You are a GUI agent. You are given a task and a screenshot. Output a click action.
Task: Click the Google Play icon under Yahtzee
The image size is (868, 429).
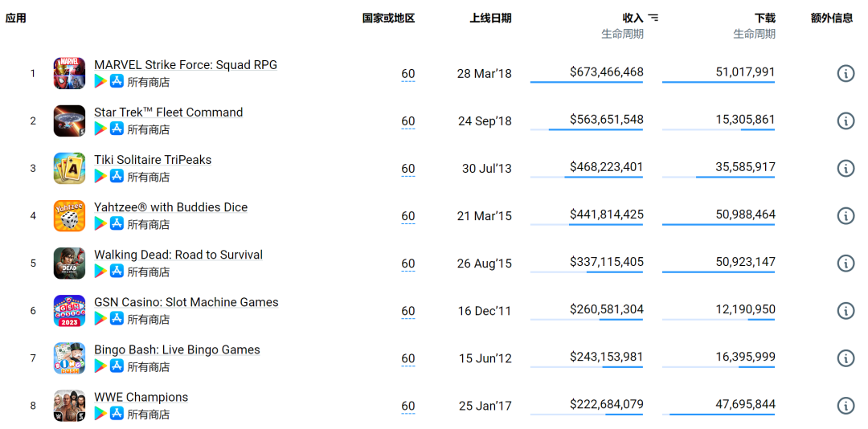(100, 223)
